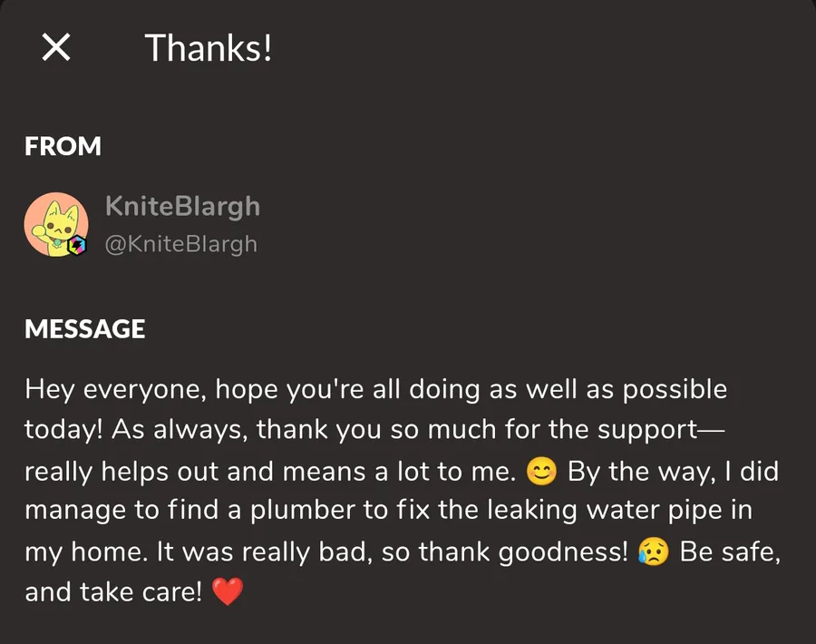This screenshot has width=816, height=644.
Task: Click the smiling face emoji in message
Action: (x=541, y=471)
